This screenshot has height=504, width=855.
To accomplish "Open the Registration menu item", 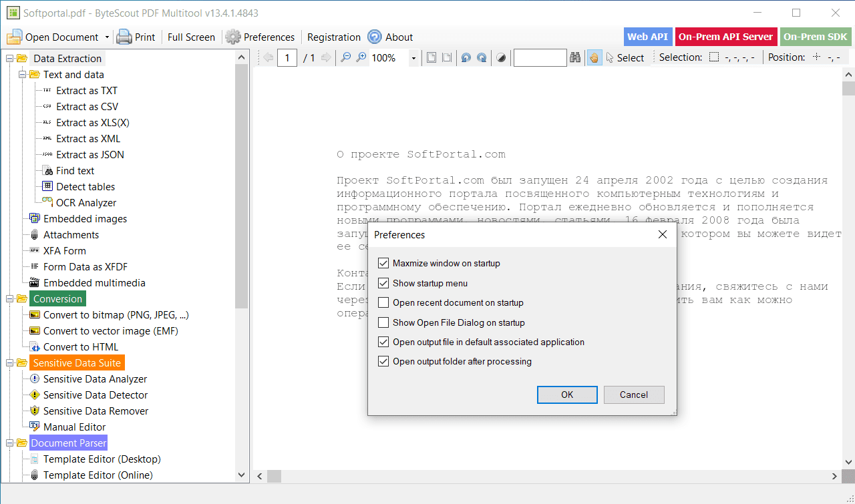I will tap(334, 37).
